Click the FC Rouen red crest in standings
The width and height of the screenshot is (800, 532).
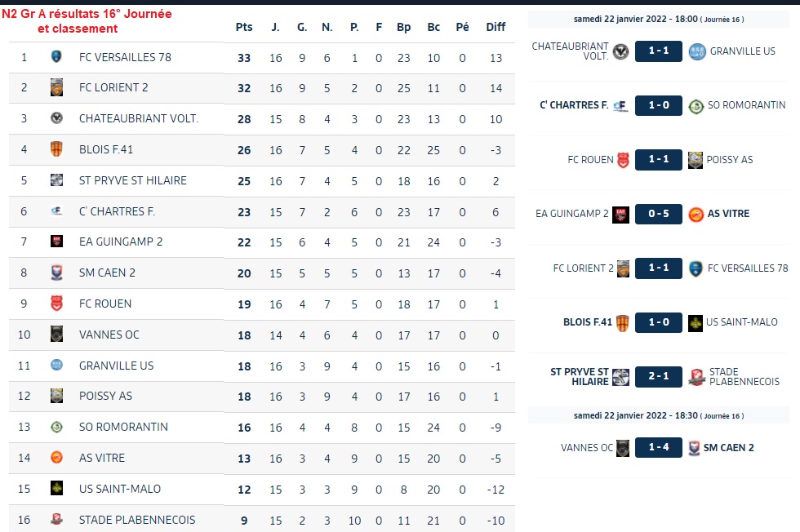click(56, 304)
